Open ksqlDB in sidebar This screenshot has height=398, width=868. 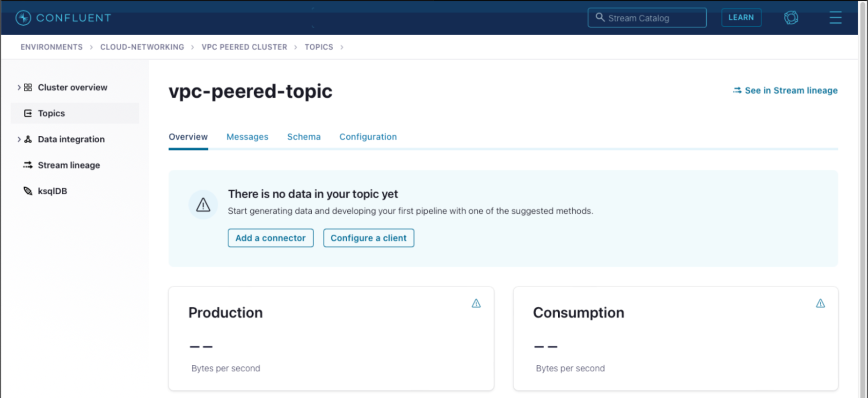point(52,191)
